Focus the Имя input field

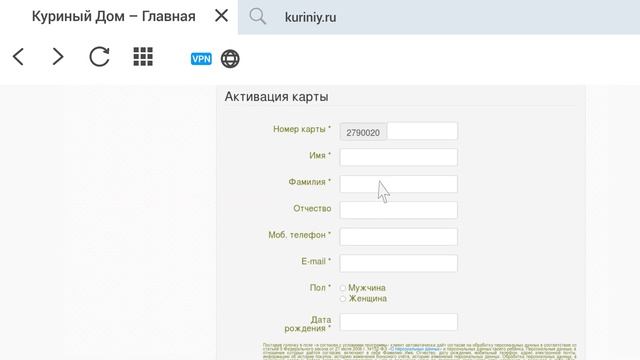[x=398, y=157]
